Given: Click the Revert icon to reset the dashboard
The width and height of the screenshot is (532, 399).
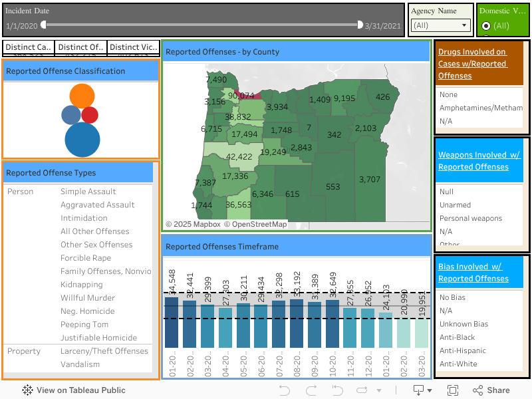Looking at the screenshot, I should [336, 390].
